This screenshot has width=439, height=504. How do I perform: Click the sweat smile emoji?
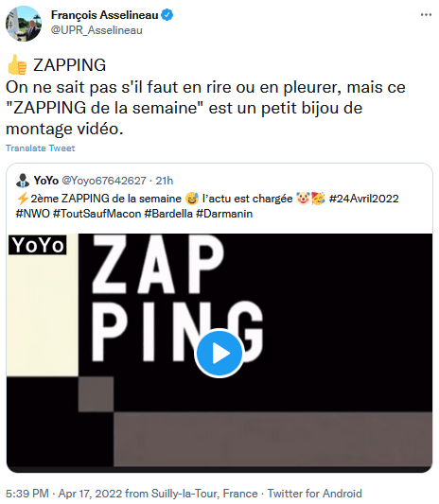[192, 199]
